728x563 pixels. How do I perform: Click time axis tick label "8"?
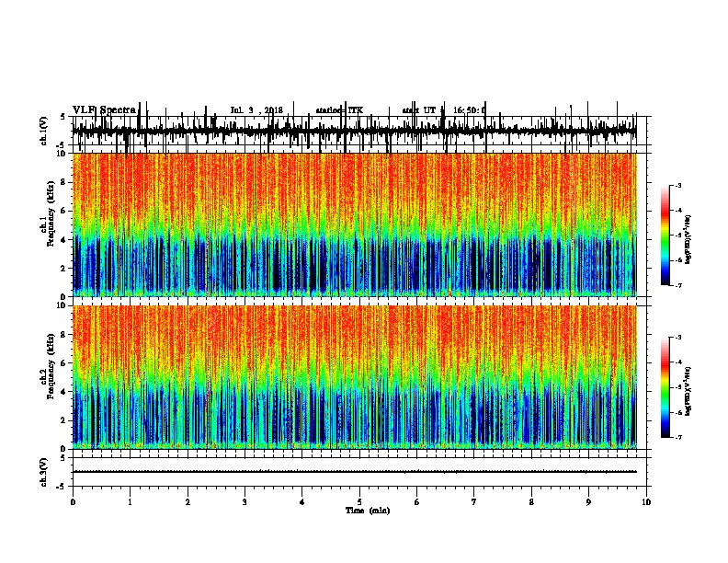click(x=531, y=502)
